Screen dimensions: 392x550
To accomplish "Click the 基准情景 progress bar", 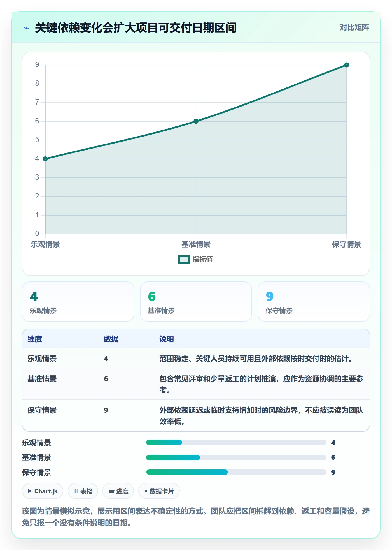I will click(x=236, y=457).
